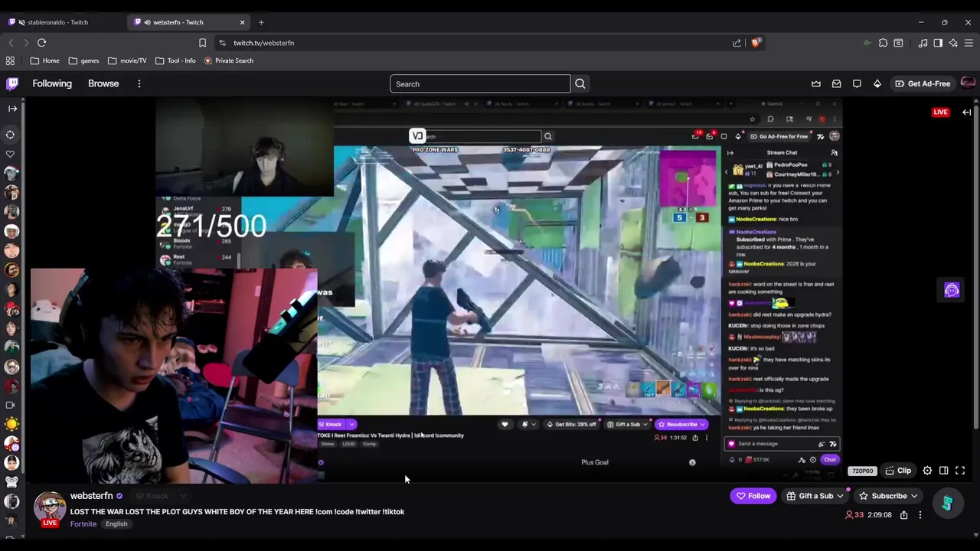980x551 pixels.
Task: Click the page vertical scrollbar
Action: pyautogui.click(x=975, y=268)
